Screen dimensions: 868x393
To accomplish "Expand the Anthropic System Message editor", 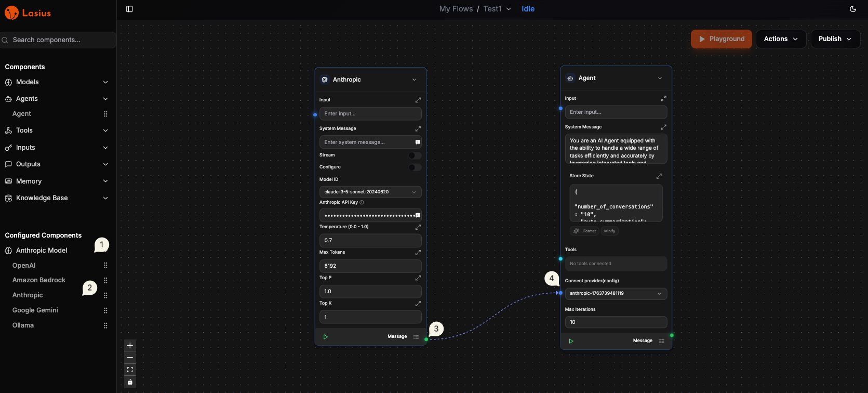I will tap(418, 128).
